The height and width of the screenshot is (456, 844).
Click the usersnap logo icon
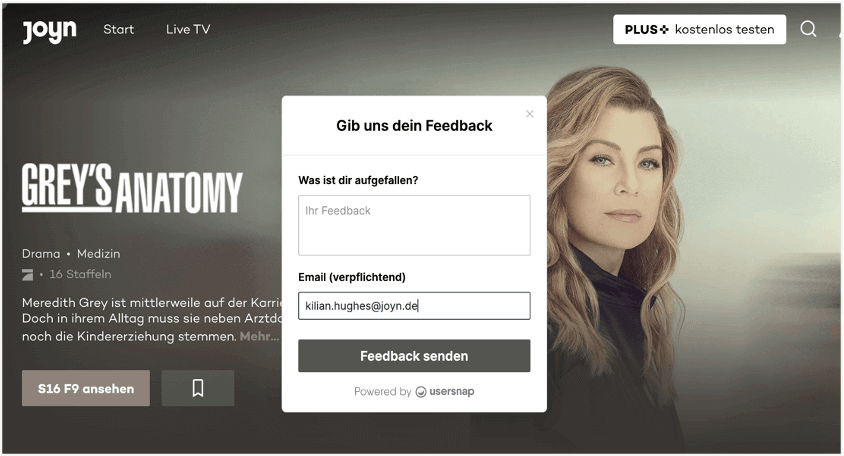[421, 392]
